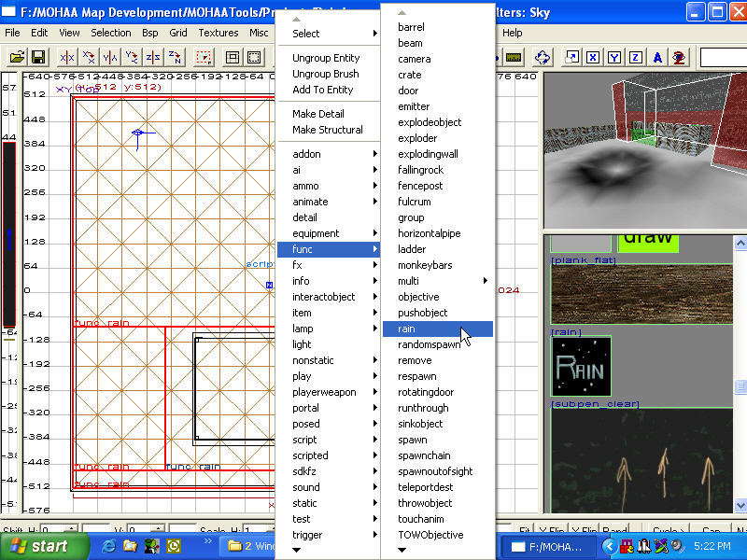Click the Z-axis flip toolbar icon
Screen dimensions: 747x560
pyautogui.click(x=152, y=57)
